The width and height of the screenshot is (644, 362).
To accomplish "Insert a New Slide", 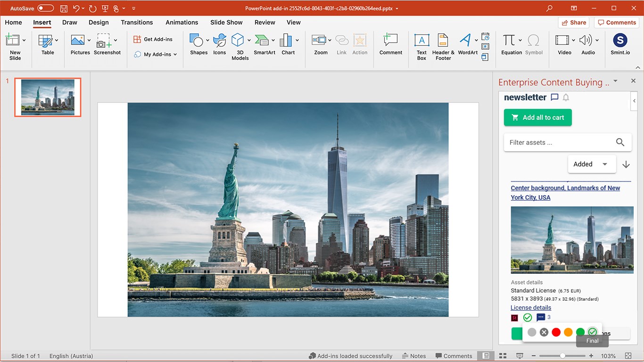I will click(15, 47).
